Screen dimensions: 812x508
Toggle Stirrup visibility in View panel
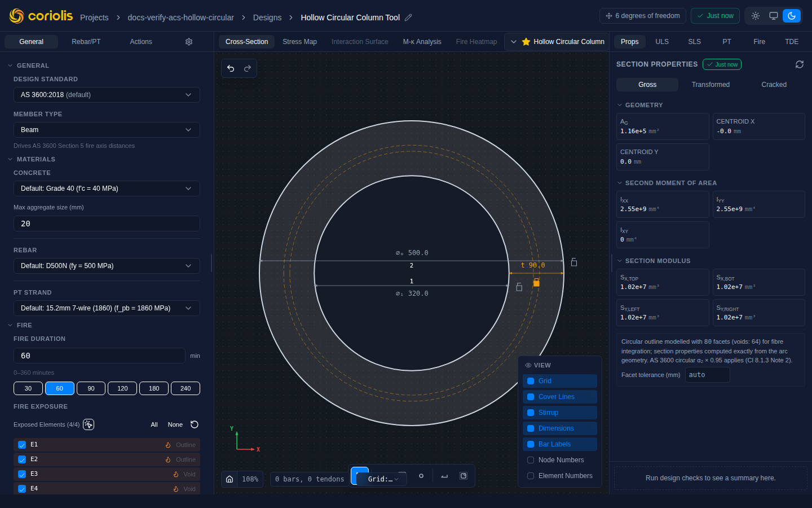[560, 413]
